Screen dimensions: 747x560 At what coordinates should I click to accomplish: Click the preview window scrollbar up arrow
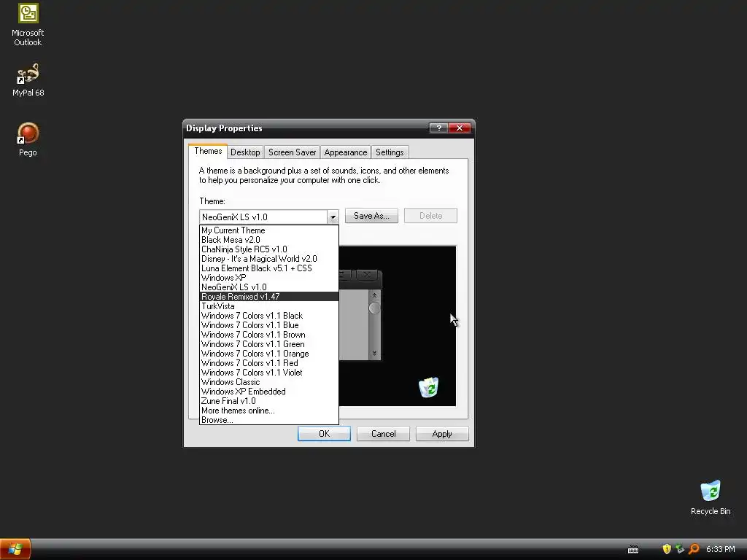(x=374, y=295)
